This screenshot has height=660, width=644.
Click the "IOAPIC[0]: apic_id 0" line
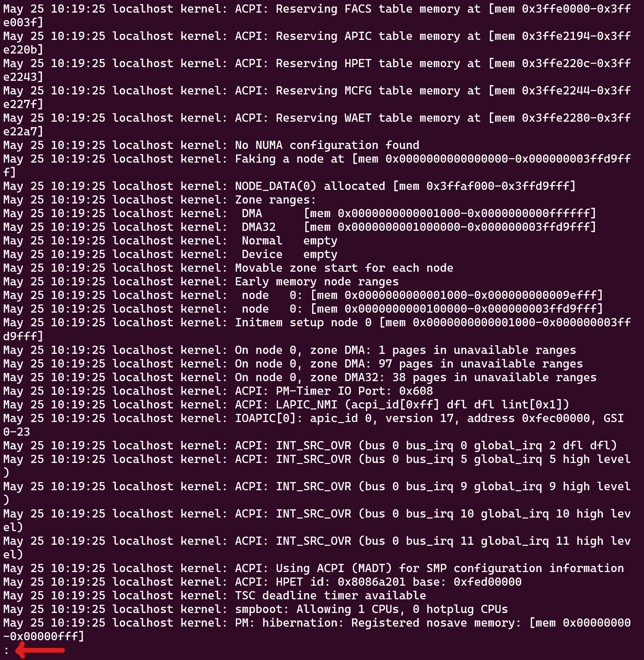click(x=313, y=425)
